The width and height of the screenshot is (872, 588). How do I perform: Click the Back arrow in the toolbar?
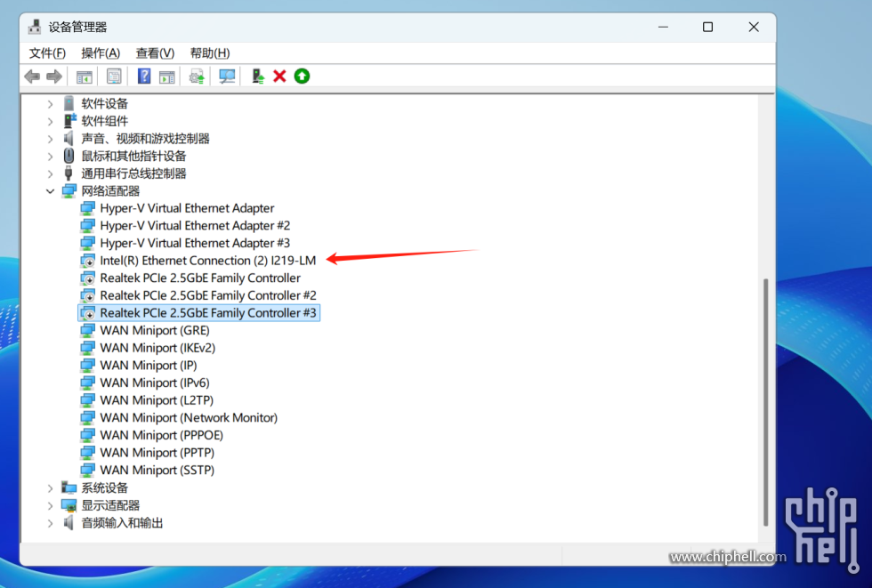(32, 77)
